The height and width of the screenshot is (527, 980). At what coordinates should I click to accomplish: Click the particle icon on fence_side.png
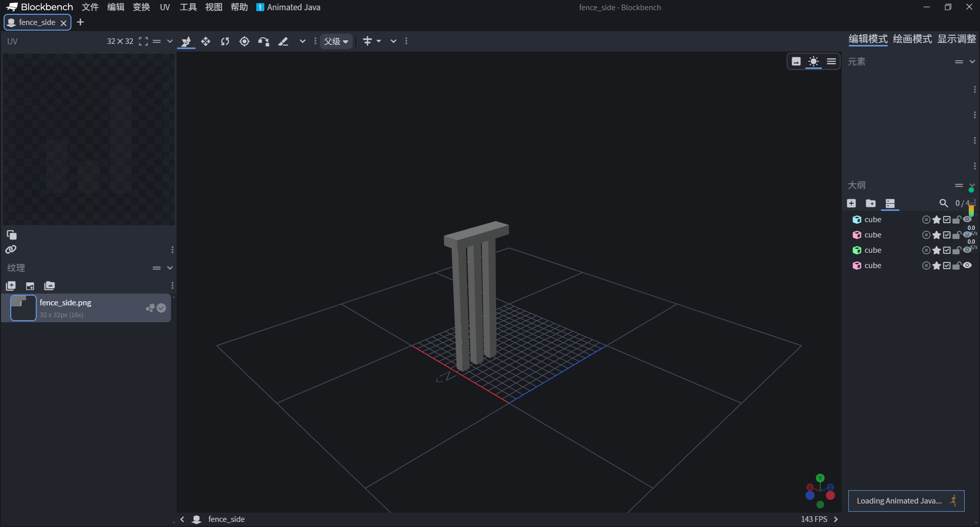[150, 308]
